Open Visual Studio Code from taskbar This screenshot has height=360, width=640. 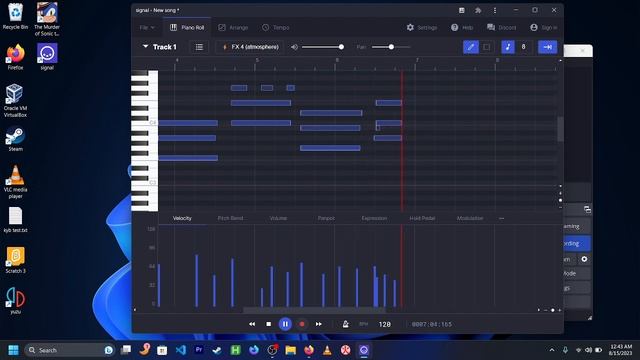point(181,350)
